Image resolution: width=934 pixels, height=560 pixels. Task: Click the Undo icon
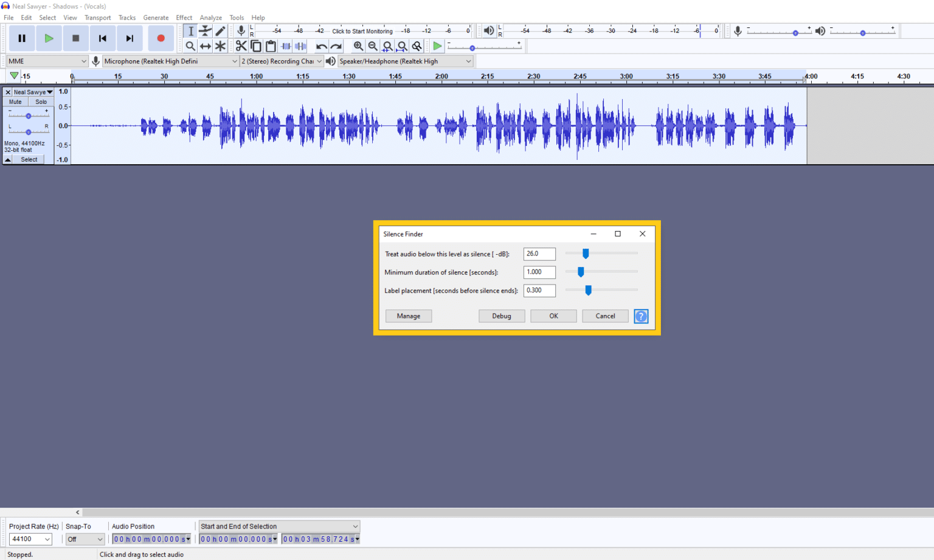[321, 46]
